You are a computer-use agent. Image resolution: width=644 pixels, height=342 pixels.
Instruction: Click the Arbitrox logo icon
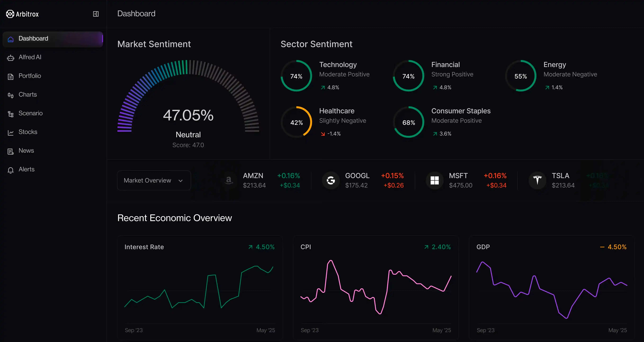click(x=10, y=14)
